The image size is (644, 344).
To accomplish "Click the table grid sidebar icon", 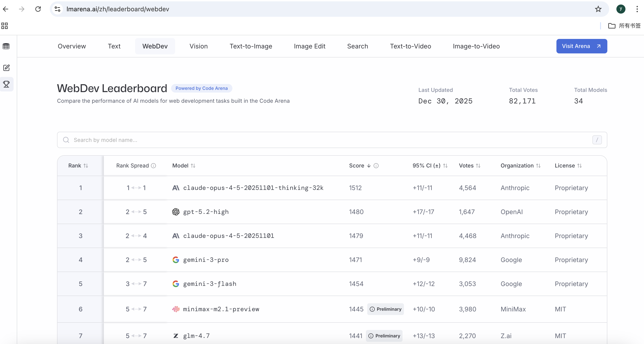I will [6, 46].
